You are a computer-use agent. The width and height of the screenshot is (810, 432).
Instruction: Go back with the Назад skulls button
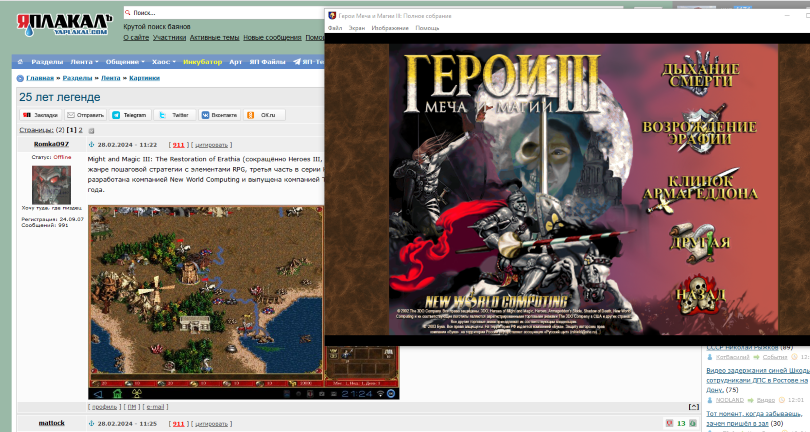[x=699, y=296]
